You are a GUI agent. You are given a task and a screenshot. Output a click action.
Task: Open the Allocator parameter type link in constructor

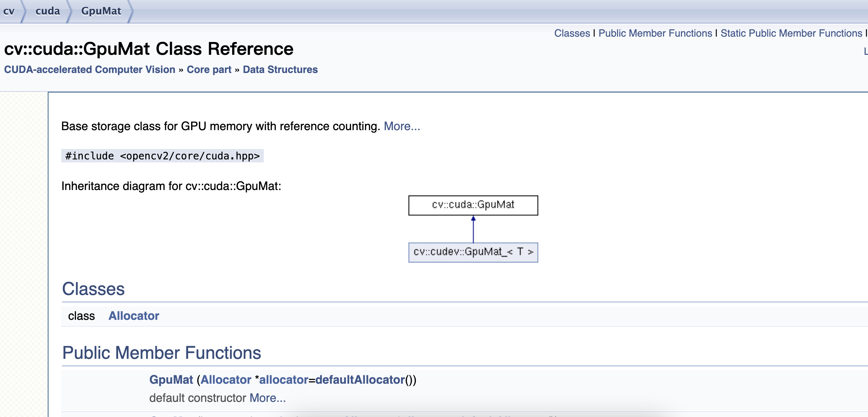tap(226, 380)
